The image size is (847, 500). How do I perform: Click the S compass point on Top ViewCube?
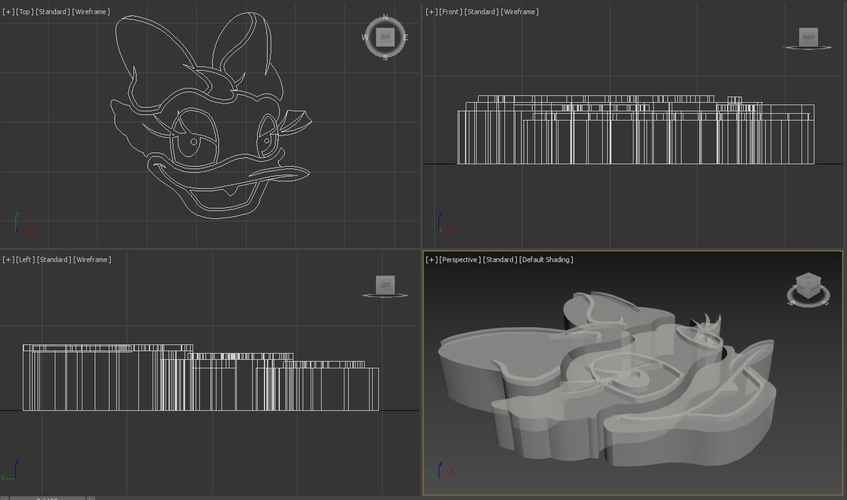[x=385, y=57]
